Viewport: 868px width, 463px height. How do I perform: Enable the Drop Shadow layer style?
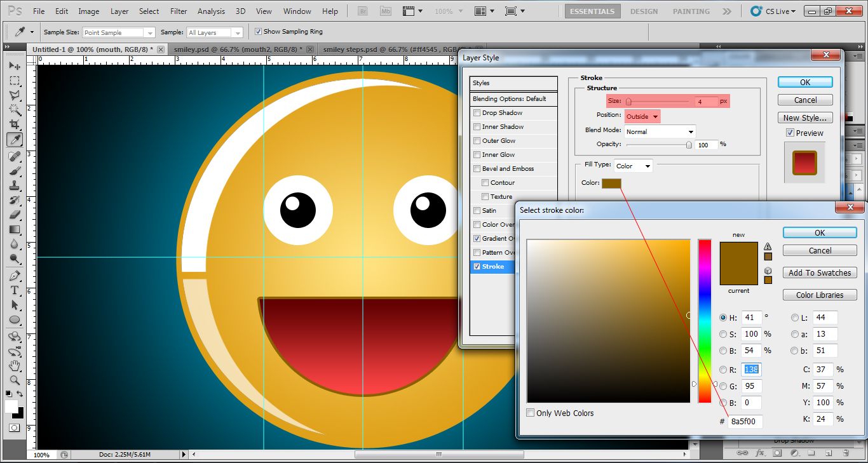(477, 112)
